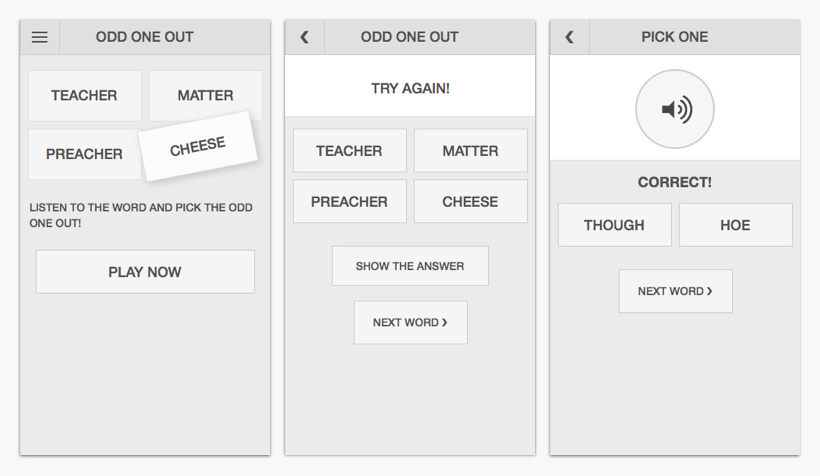Tap back arrow in Pick One header
The image size is (820, 476).
click(569, 37)
